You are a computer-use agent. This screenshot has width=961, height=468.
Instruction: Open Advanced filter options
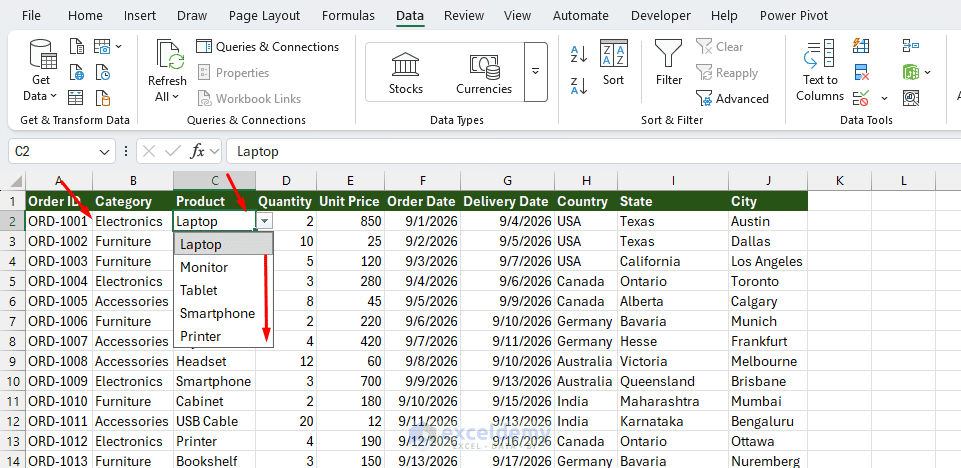[732, 99]
